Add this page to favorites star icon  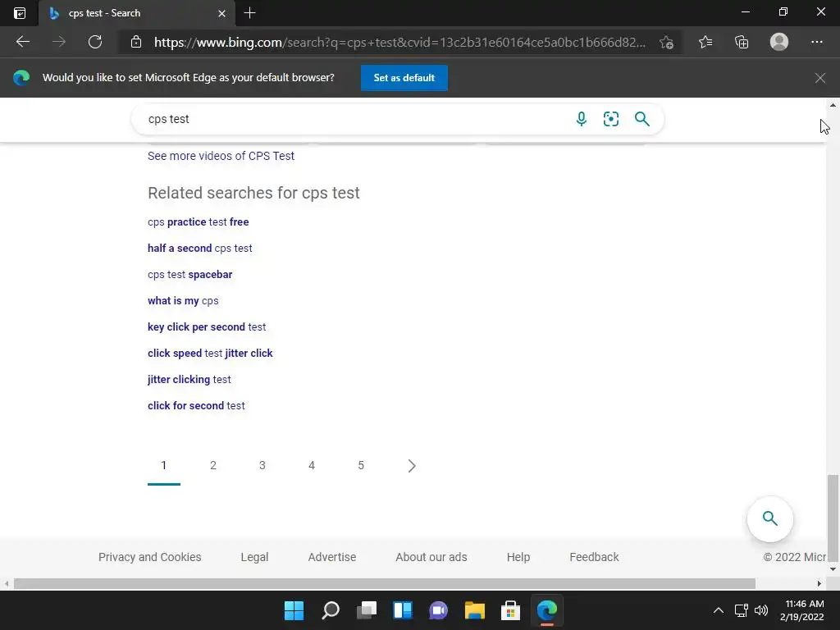tap(666, 43)
